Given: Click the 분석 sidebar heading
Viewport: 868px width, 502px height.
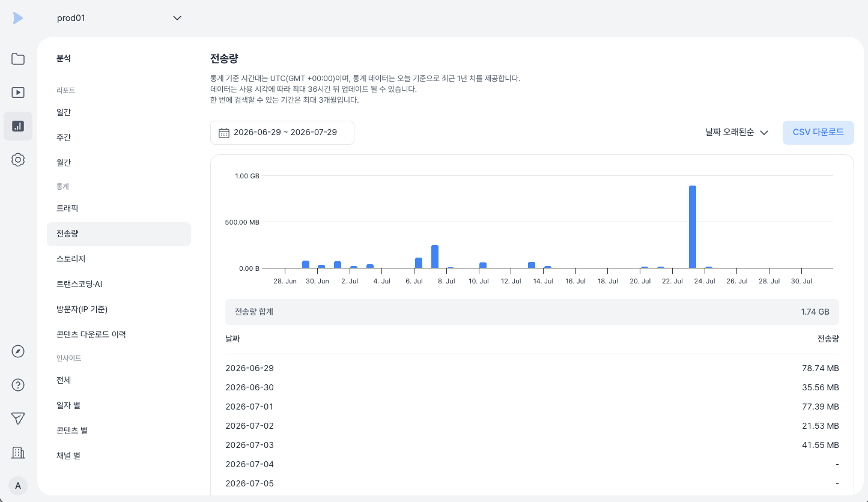Looking at the screenshot, I should [x=64, y=58].
